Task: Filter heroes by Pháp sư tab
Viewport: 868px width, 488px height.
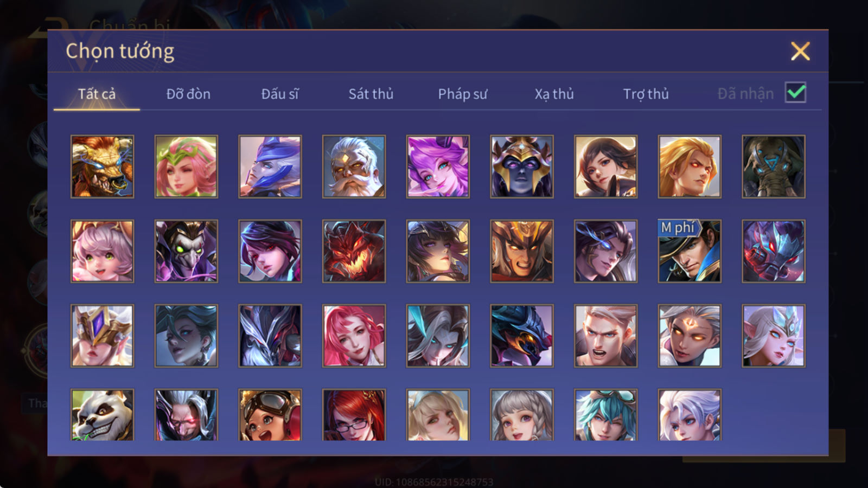Action: (x=462, y=94)
